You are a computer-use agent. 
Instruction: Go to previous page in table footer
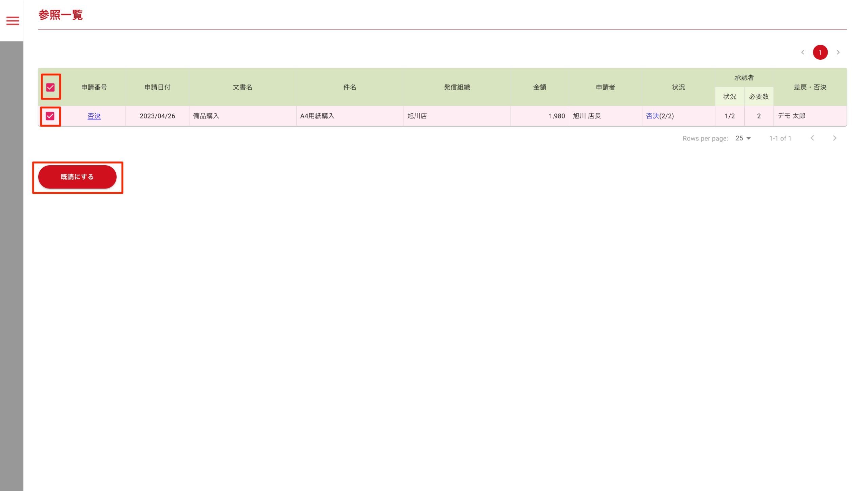[x=812, y=138]
